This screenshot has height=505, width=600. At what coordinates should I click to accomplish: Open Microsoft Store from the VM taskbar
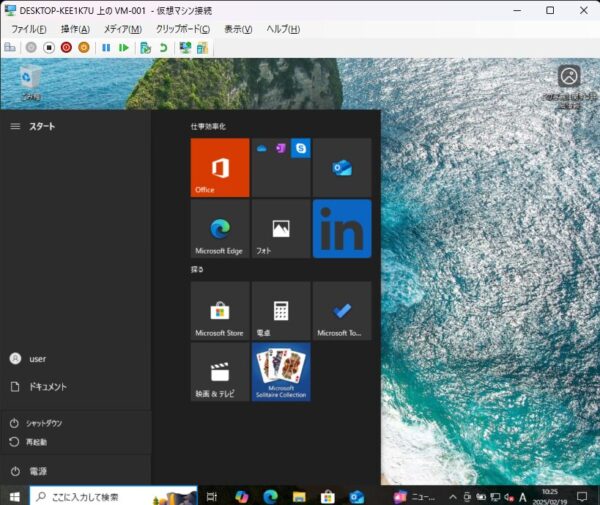tap(328, 497)
